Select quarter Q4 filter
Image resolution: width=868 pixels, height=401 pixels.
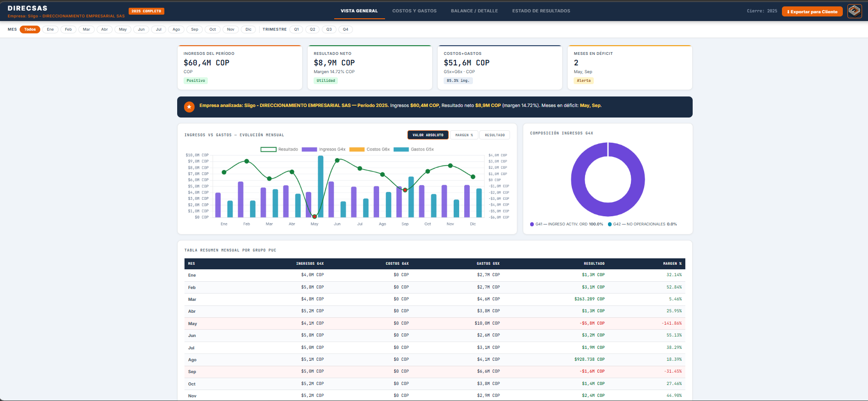[x=346, y=29]
